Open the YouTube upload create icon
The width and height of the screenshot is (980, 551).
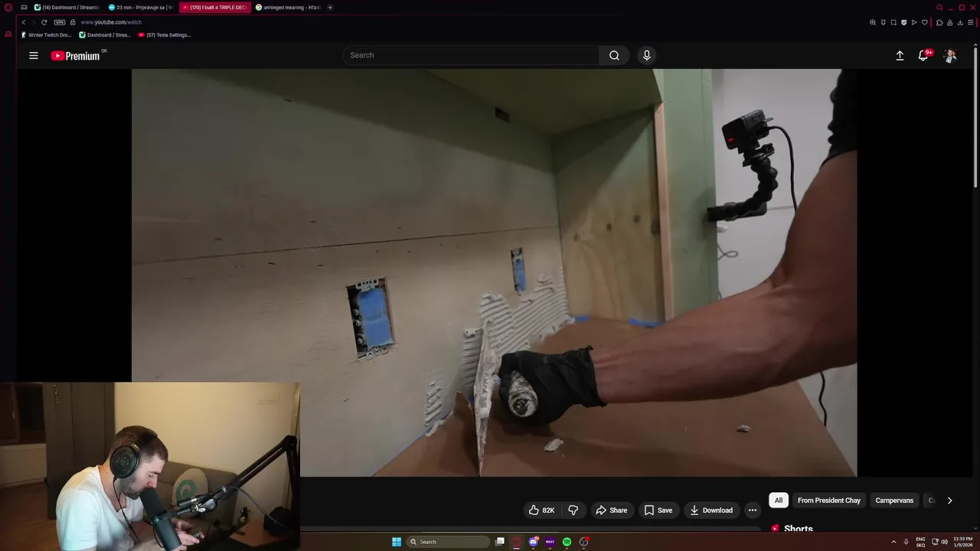point(900,55)
